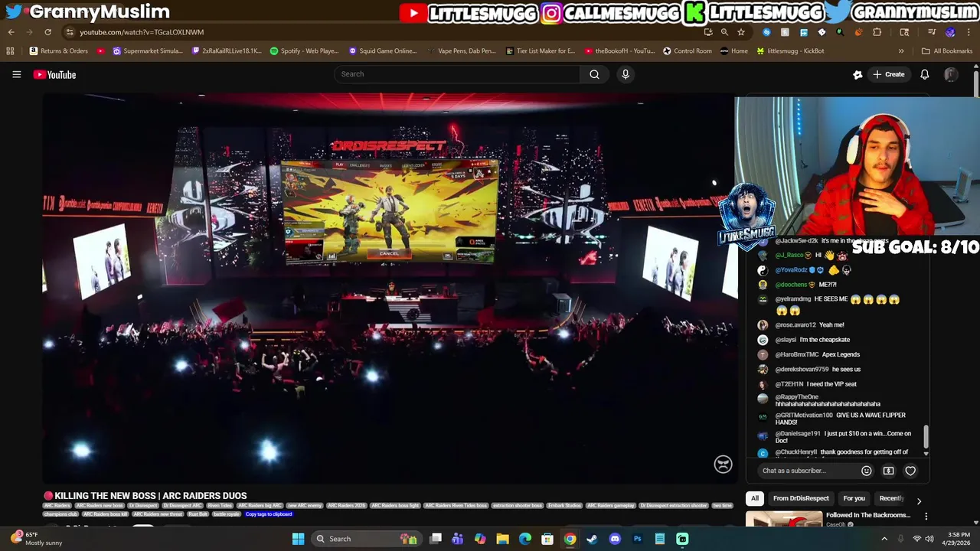Open the zoom magnifier icon in address bar
The height and width of the screenshot is (551, 980).
coord(724,32)
